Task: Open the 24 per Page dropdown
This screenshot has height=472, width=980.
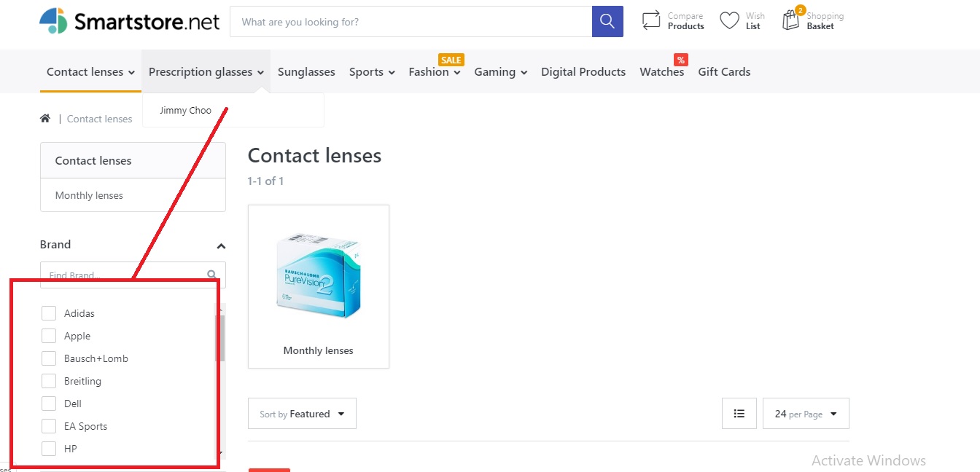Action: coord(805,413)
